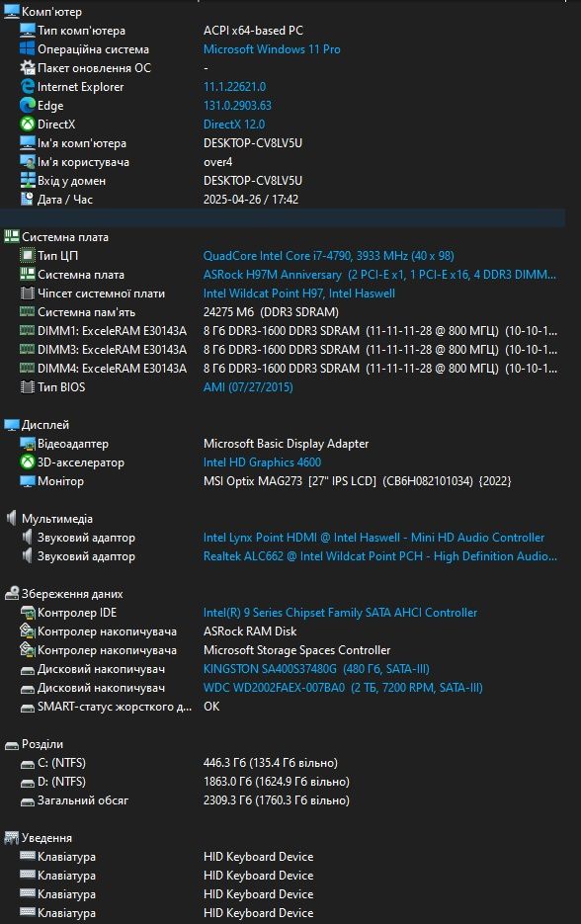
Task: Open the ASRock H97M Anniversary motherboard link
Action: click(x=379, y=275)
